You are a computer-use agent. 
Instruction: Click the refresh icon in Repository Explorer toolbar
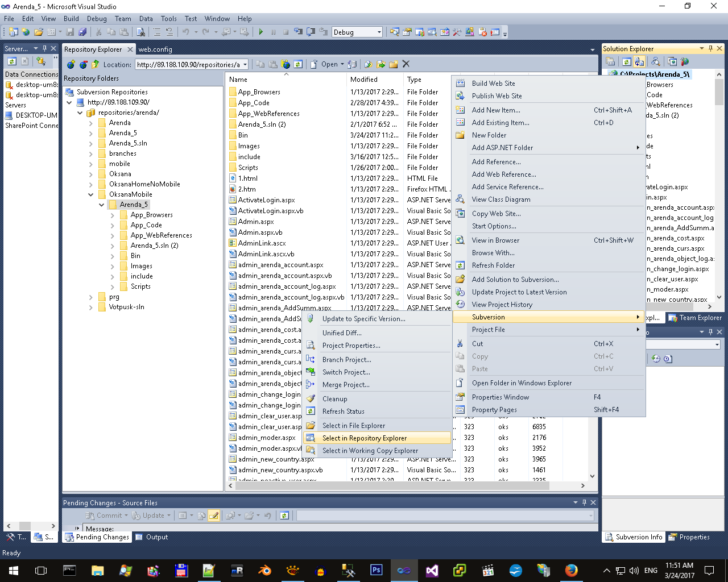tap(298, 64)
